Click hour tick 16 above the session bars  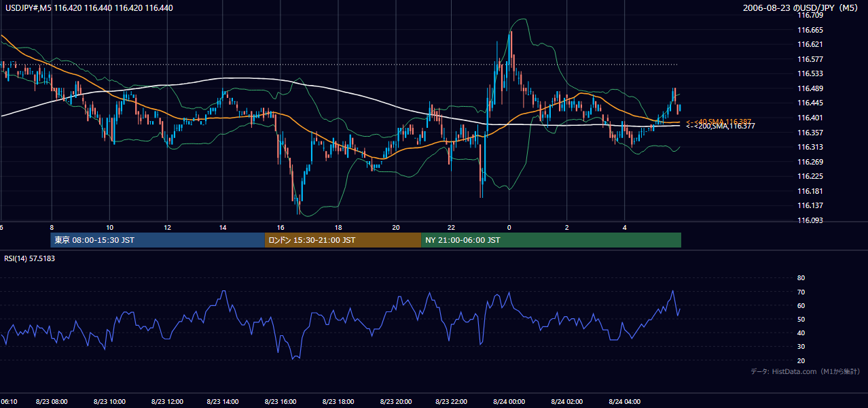[x=281, y=227]
